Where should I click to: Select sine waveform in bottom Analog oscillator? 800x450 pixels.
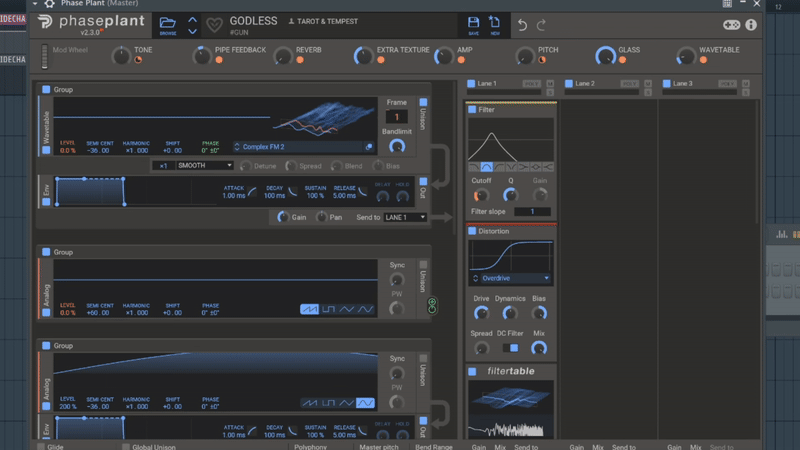coord(365,403)
